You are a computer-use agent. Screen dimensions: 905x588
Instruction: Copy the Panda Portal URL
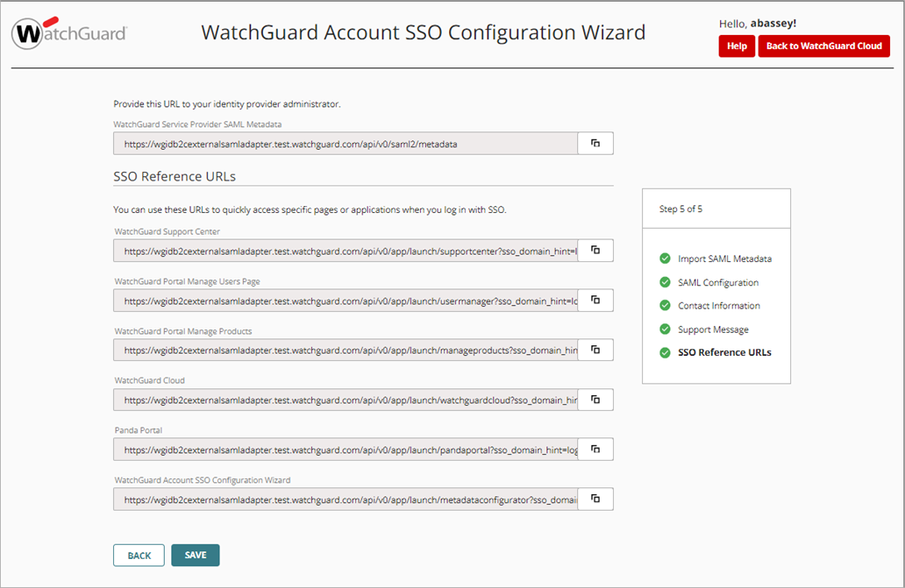point(595,449)
